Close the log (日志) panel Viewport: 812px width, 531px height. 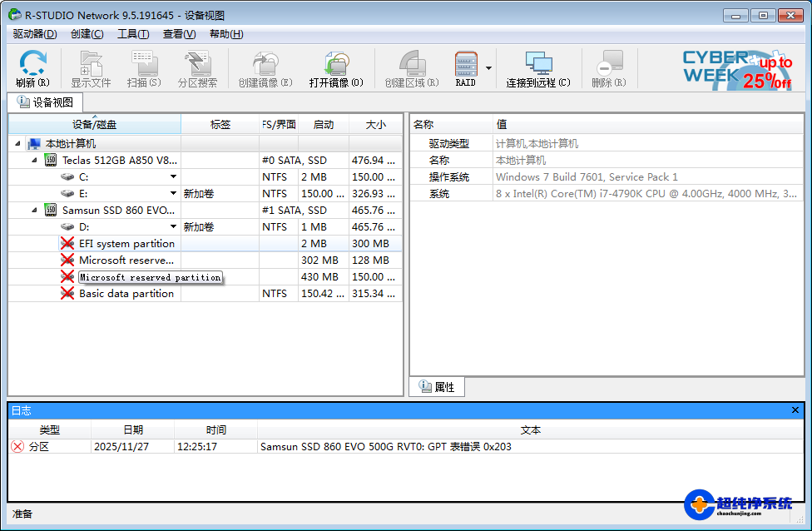795,410
